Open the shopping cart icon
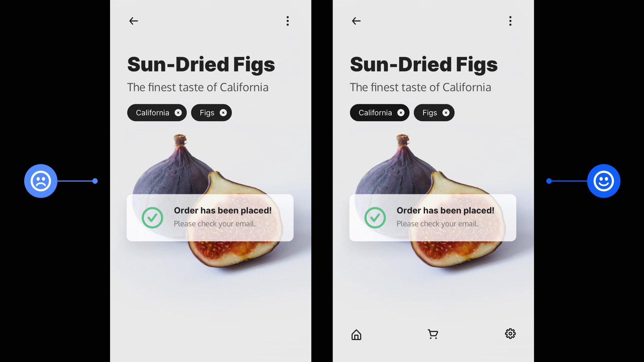 pos(432,334)
